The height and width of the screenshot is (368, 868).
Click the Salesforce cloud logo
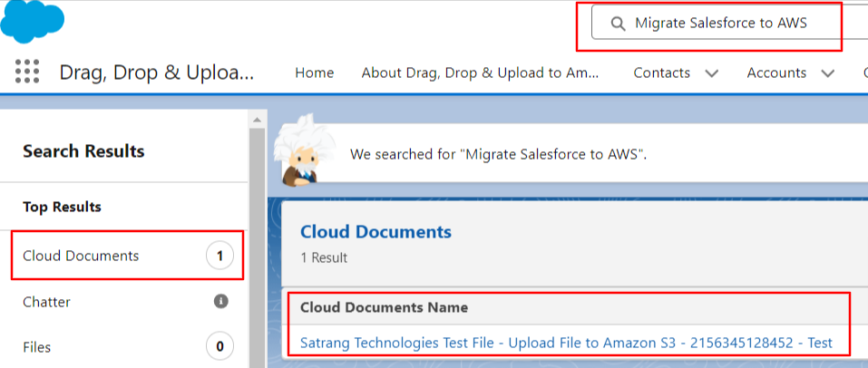coord(32,21)
